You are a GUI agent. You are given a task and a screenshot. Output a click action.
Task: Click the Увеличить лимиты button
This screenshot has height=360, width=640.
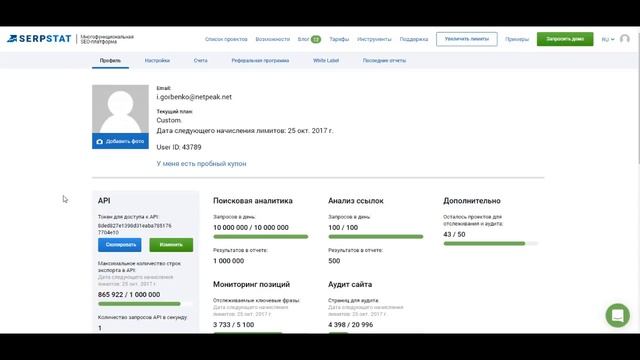click(x=467, y=39)
